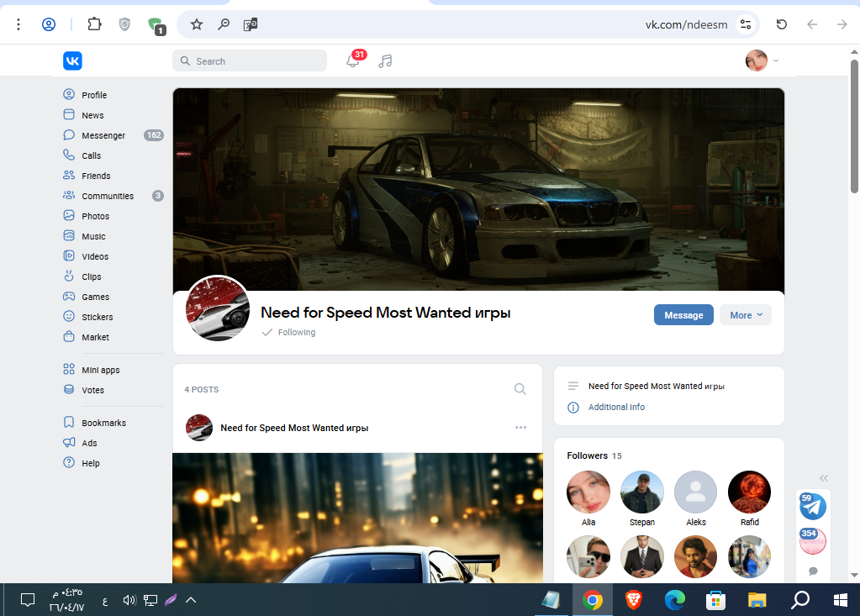Image resolution: width=860 pixels, height=616 pixels.
Task: Open the browser profile icon
Action: [x=48, y=24]
